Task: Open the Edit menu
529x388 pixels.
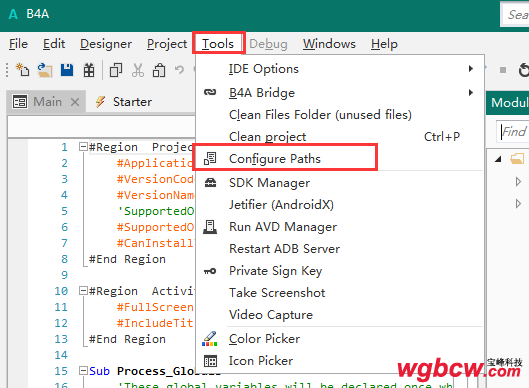Action: [54, 44]
